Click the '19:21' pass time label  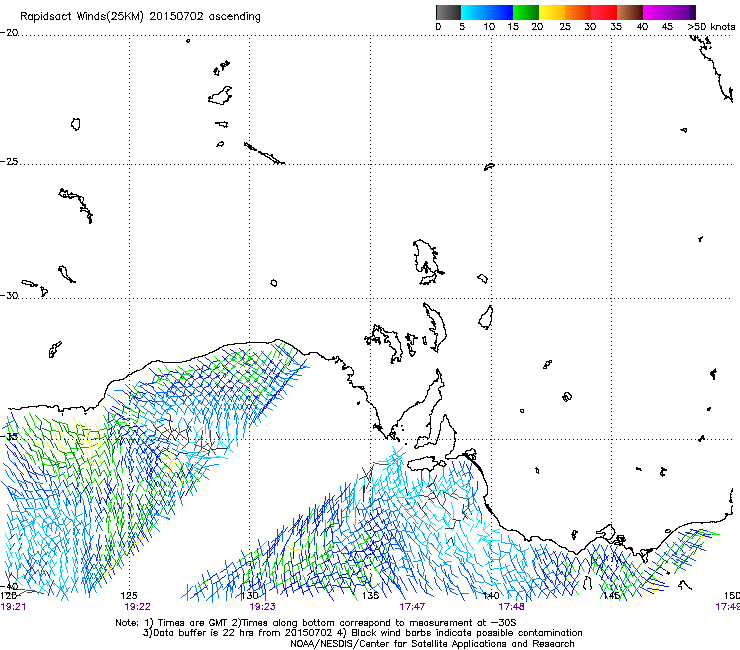pyautogui.click(x=13, y=607)
